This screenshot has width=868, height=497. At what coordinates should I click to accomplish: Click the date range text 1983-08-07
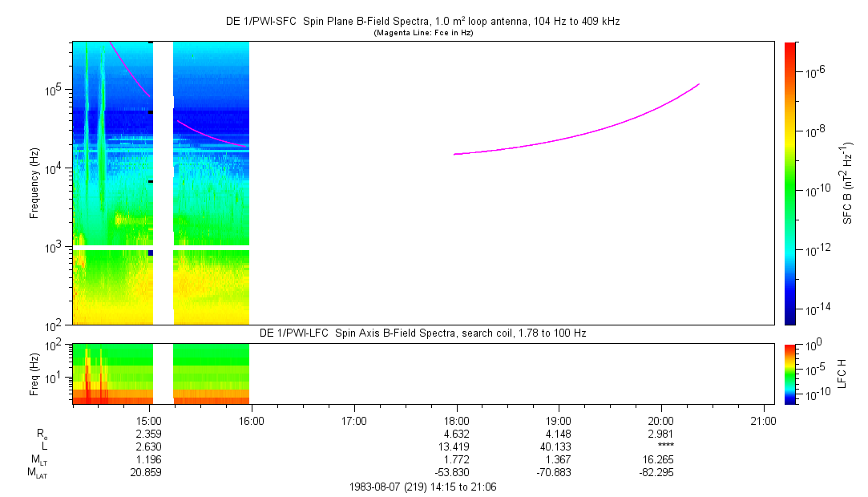point(422,487)
